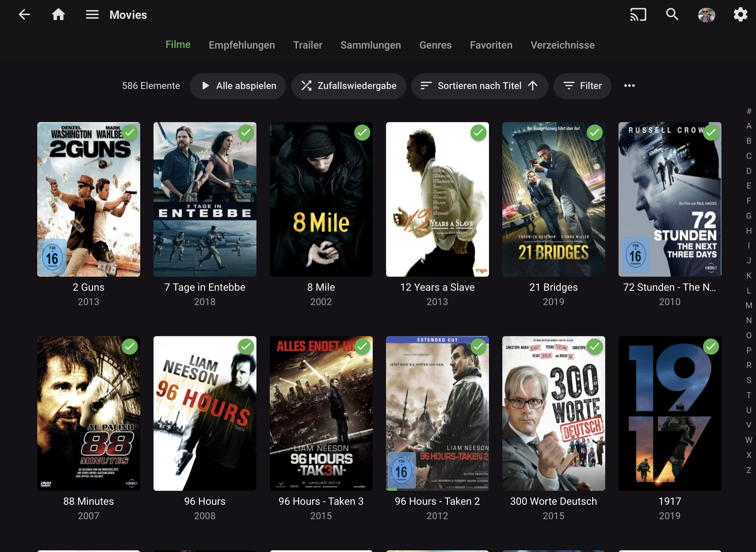
Task: Go back using the arrow icon
Action: click(x=24, y=15)
